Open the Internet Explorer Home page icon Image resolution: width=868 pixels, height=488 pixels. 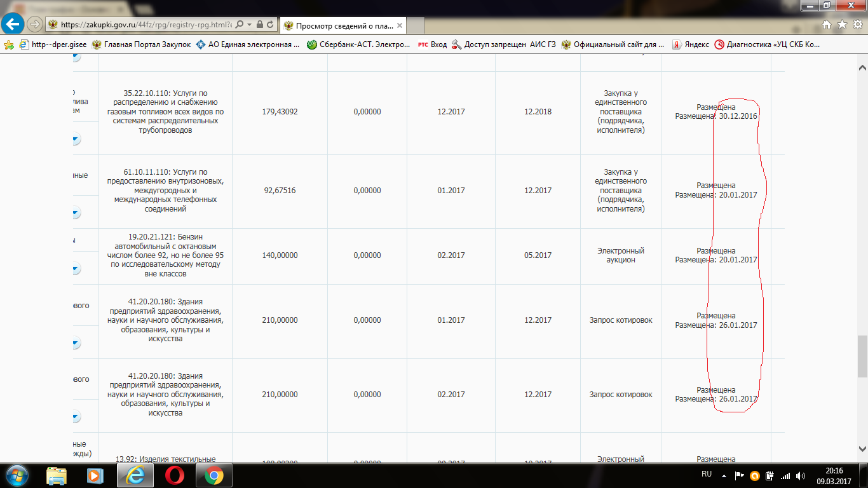tap(827, 24)
